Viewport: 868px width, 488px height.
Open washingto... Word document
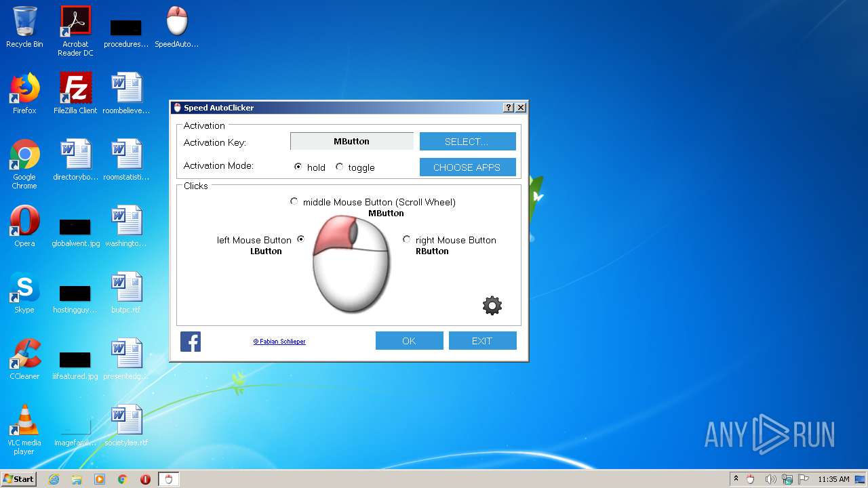(x=126, y=226)
